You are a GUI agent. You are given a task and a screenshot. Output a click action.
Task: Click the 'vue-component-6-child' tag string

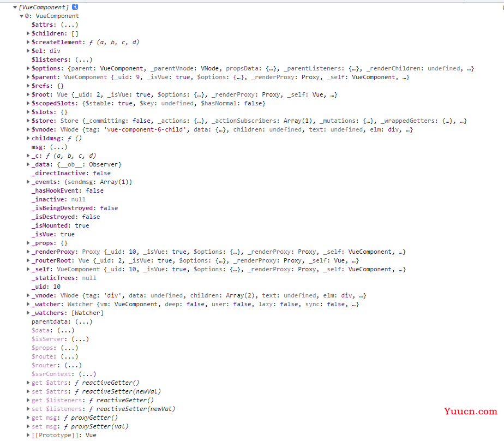point(145,129)
